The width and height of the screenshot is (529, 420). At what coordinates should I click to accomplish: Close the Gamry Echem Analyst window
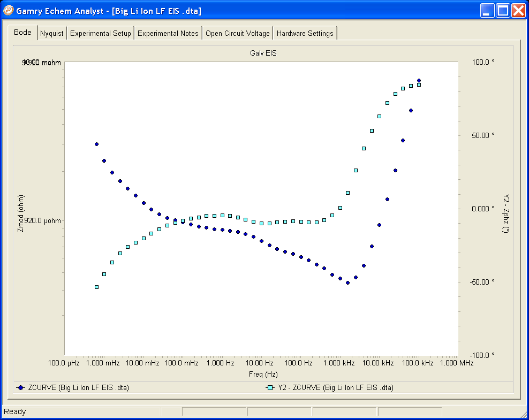(518, 11)
